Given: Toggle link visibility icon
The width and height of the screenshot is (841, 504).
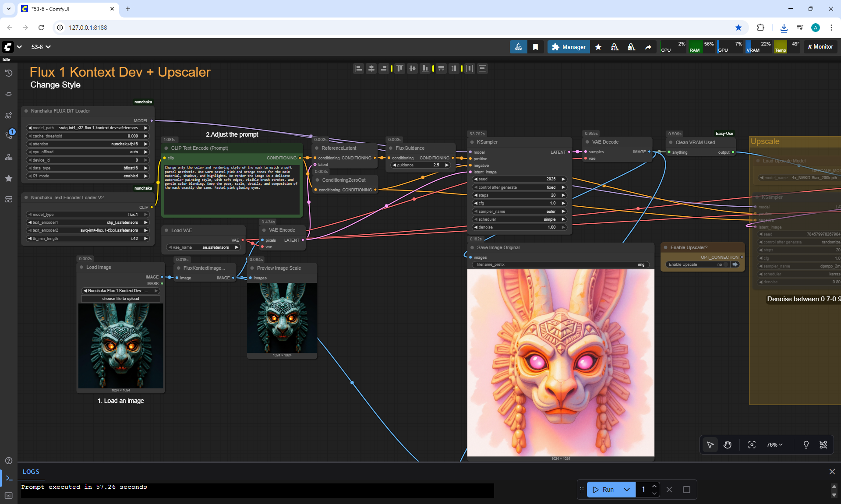Looking at the screenshot, I should coord(823,445).
